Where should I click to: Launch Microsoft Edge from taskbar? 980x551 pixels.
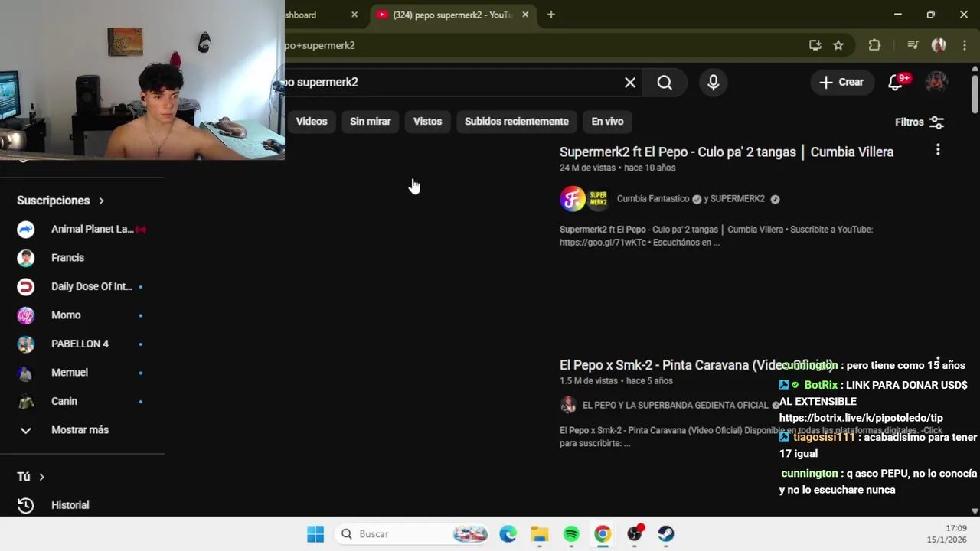coord(508,534)
